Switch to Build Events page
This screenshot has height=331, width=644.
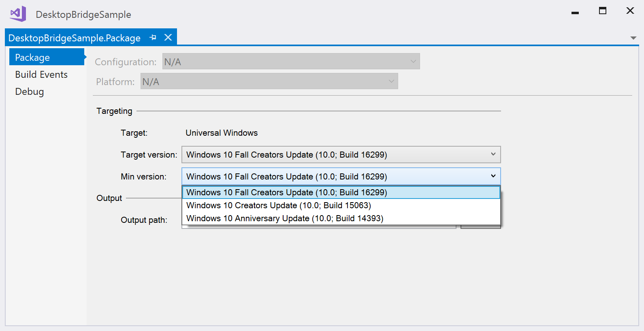coord(41,75)
